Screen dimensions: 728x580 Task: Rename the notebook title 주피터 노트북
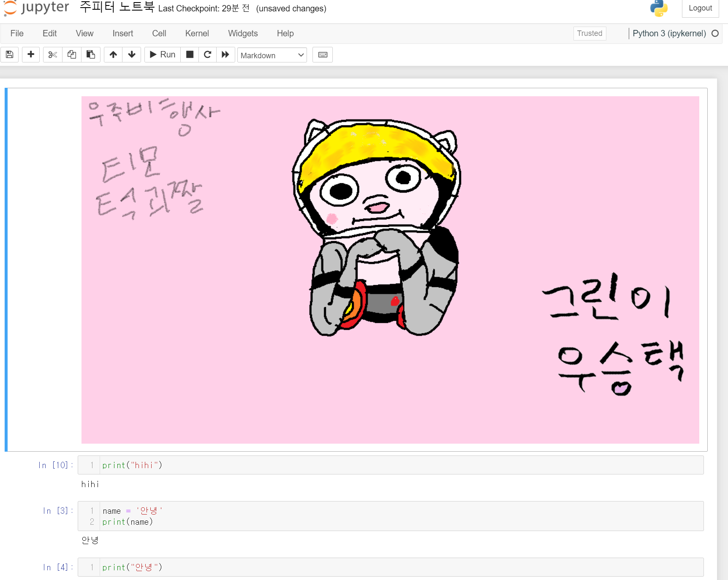117,7
